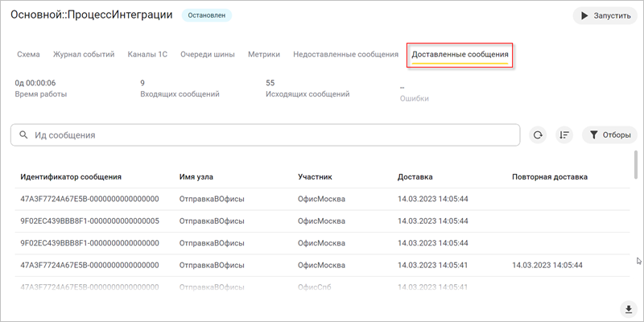Switch to the Схема tab
The width and height of the screenshot is (644, 322).
tap(28, 55)
